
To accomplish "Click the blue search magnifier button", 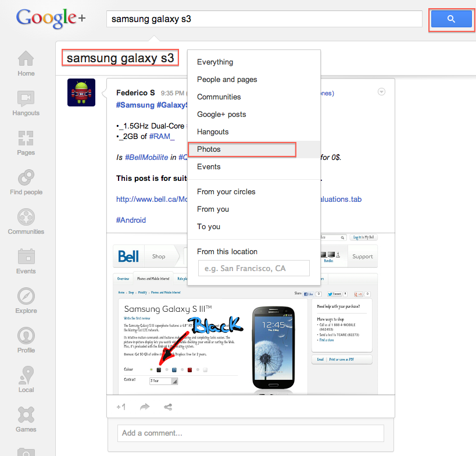I will [451, 19].
